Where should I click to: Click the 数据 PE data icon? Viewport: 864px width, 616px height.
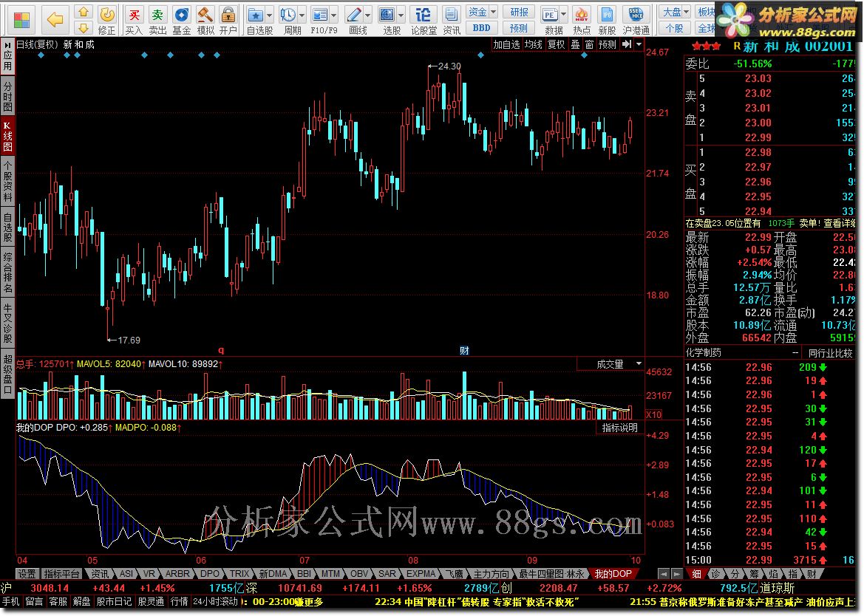pyautogui.click(x=549, y=15)
